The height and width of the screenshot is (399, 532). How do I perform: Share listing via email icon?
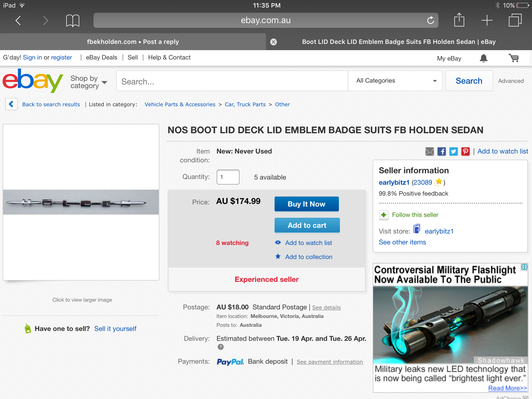429,151
